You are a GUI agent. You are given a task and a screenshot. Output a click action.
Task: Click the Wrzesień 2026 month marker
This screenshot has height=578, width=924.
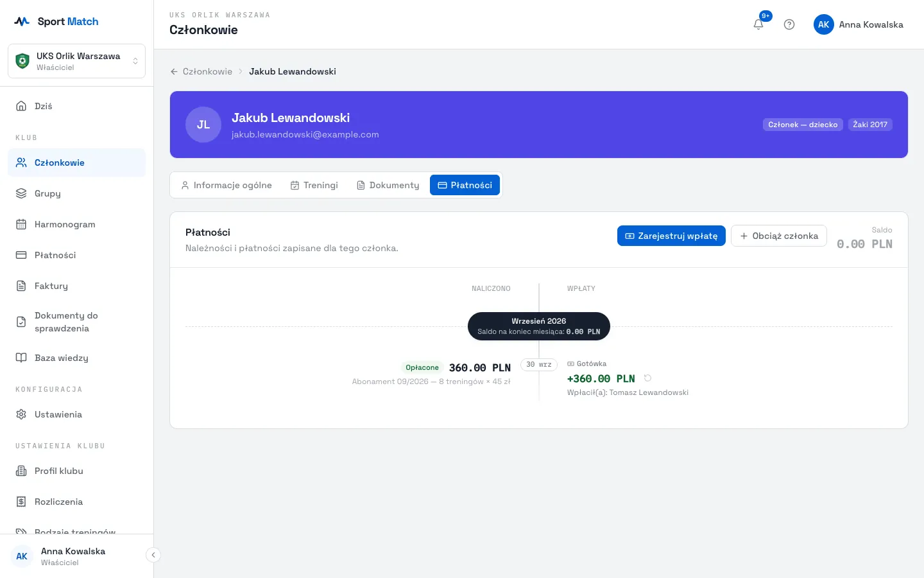(x=539, y=326)
